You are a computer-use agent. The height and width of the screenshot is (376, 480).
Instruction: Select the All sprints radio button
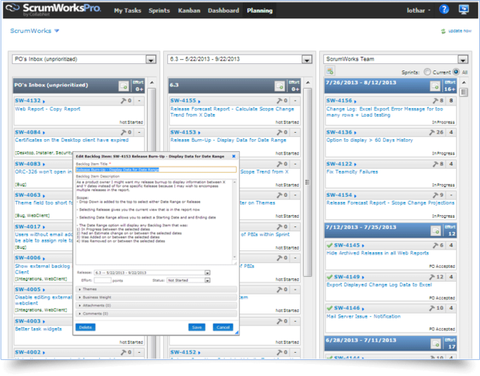[x=456, y=72]
